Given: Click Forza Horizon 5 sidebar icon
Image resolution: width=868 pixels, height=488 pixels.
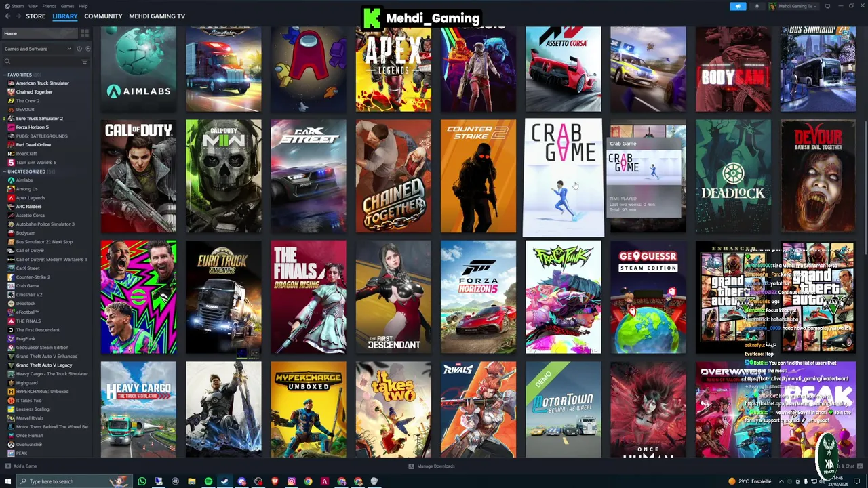Looking at the screenshot, I should coord(11,127).
